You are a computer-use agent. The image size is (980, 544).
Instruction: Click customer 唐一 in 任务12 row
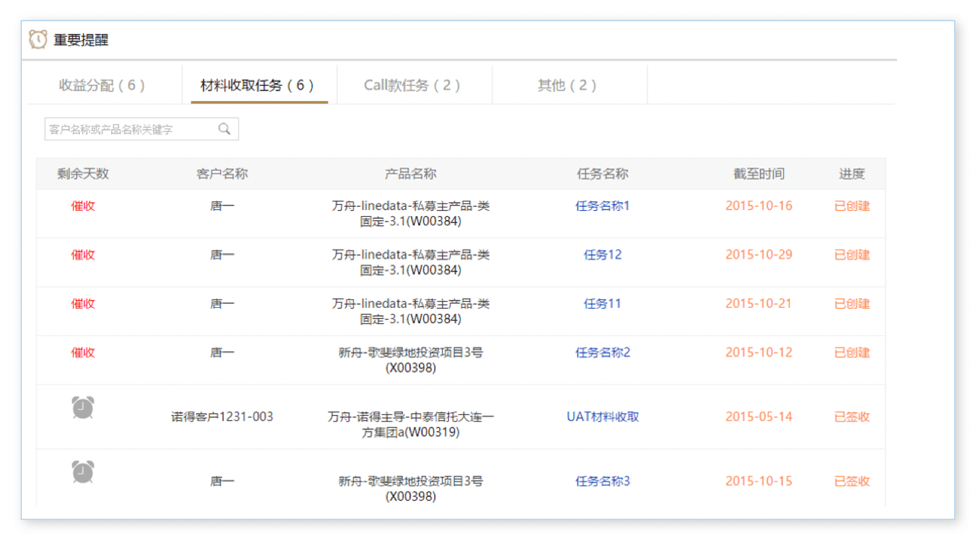pos(222,255)
